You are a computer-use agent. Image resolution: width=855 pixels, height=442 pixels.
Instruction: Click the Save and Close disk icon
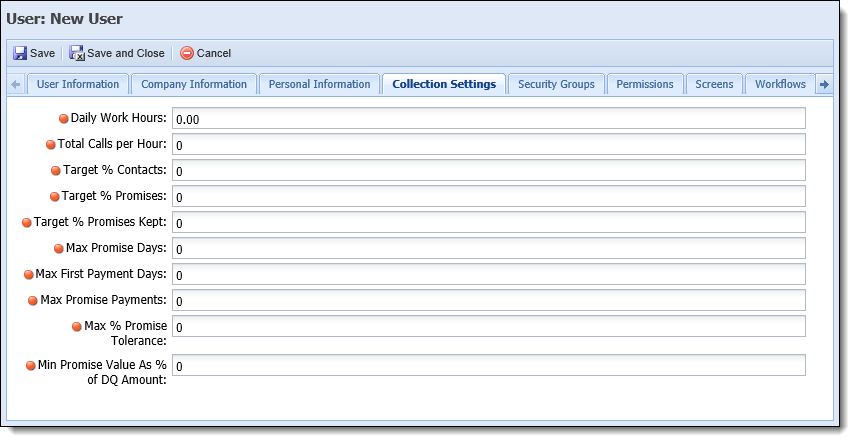pyautogui.click(x=77, y=53)
